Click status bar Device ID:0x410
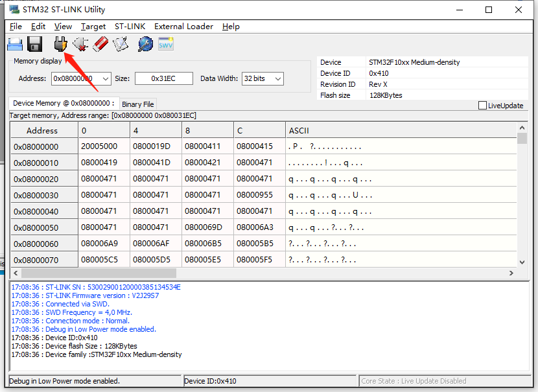 click(210, 381)
